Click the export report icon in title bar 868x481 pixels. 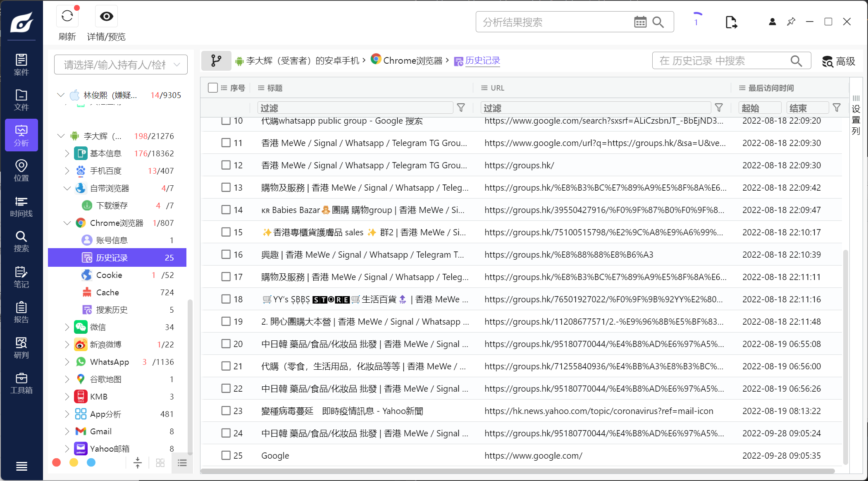[x=731, y=22]
